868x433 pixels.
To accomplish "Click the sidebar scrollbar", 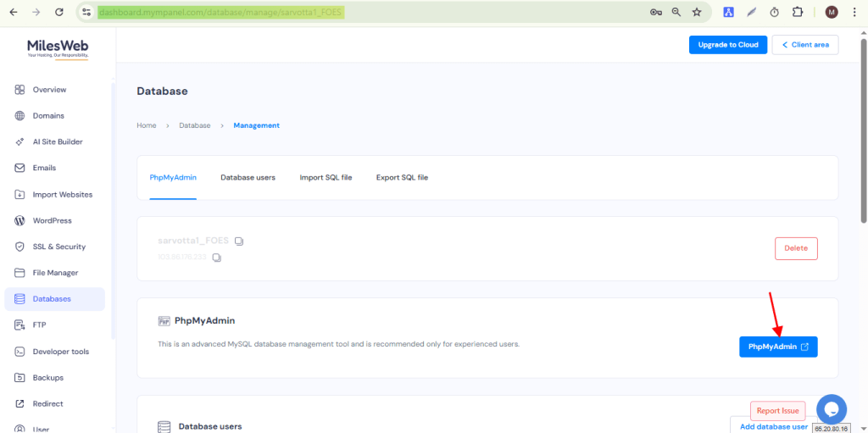I will point(113,210).
